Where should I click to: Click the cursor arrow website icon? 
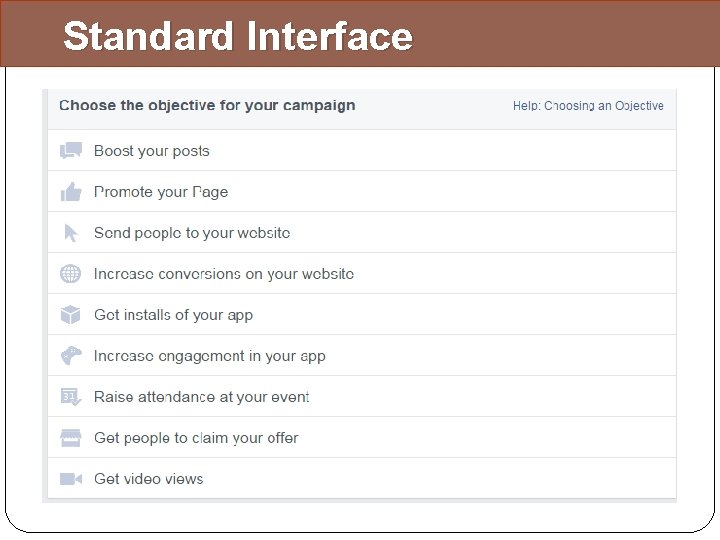tap(70, 233)
